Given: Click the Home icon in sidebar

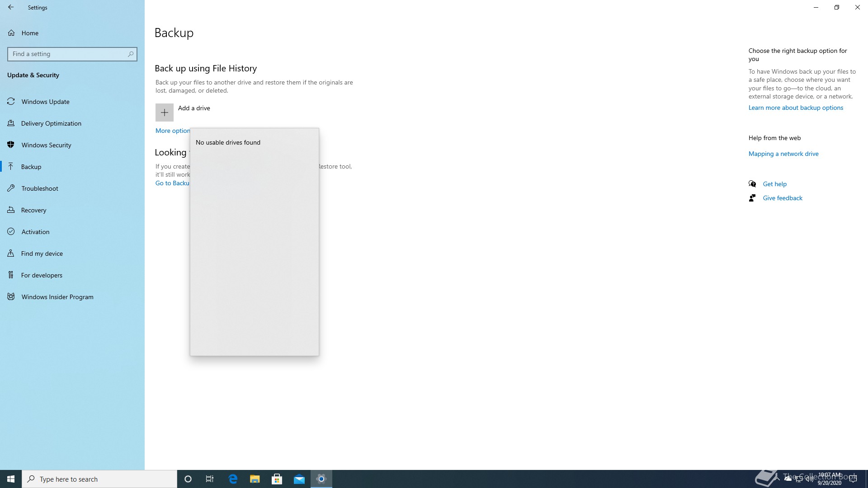Looking at the screenshot, I should 11,33.
